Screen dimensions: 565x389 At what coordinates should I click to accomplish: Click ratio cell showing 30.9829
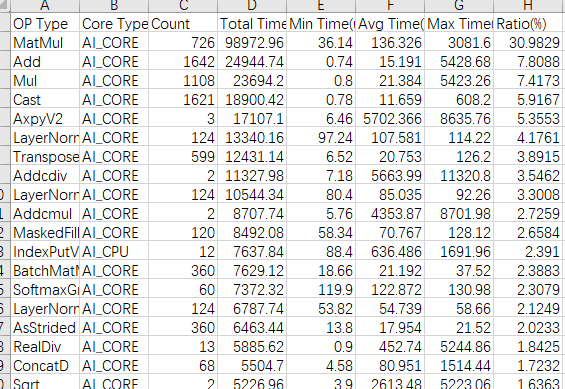[528, 43]
